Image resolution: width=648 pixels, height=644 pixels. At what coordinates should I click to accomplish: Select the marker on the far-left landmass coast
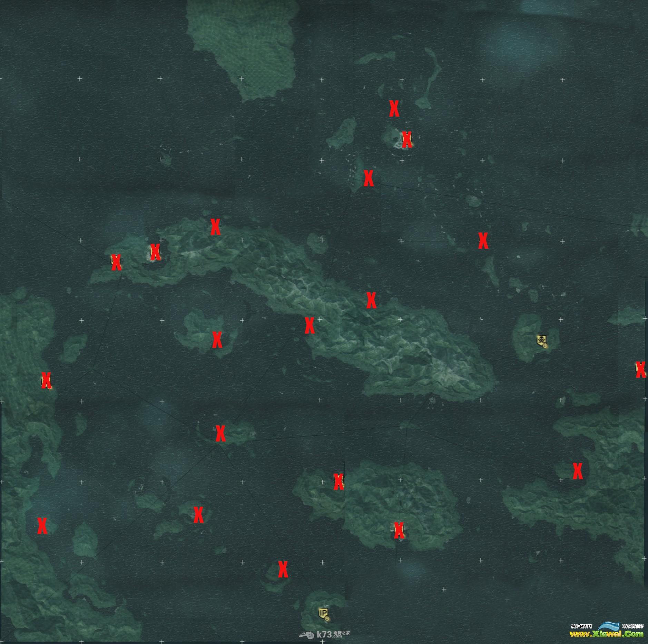[x=46, y=380]
